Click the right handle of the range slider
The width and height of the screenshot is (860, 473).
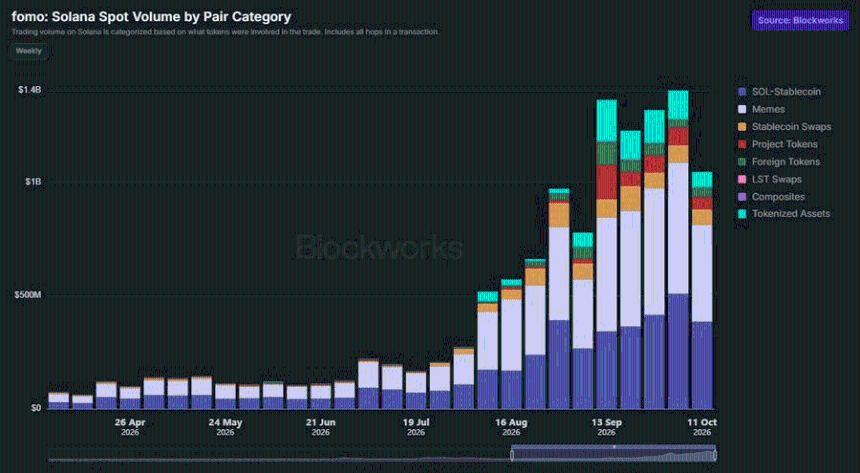(715, 455)
